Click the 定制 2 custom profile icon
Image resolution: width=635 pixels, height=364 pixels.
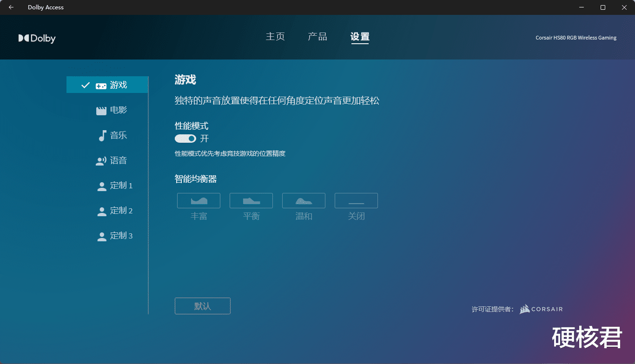click(x=101, y=211)
